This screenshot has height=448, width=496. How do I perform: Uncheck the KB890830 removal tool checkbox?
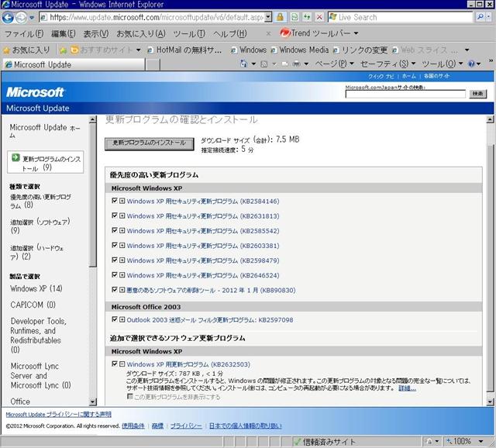(x=115, y=289)
